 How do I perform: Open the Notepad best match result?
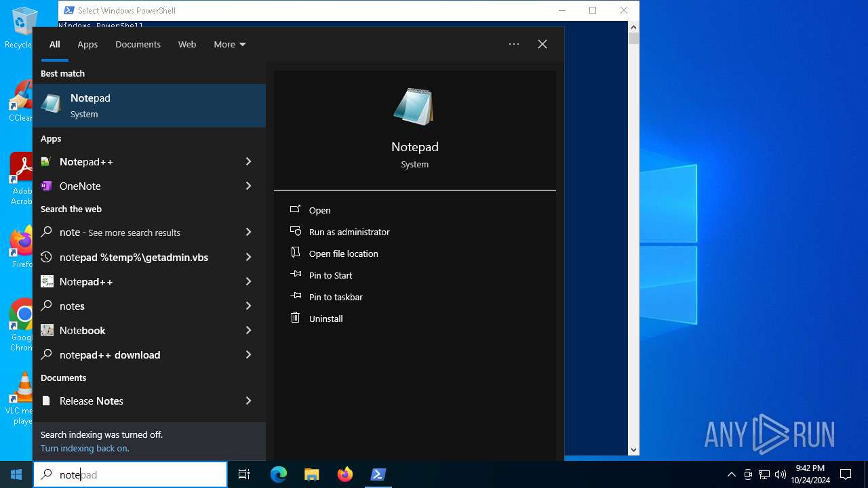click(149, 106)
